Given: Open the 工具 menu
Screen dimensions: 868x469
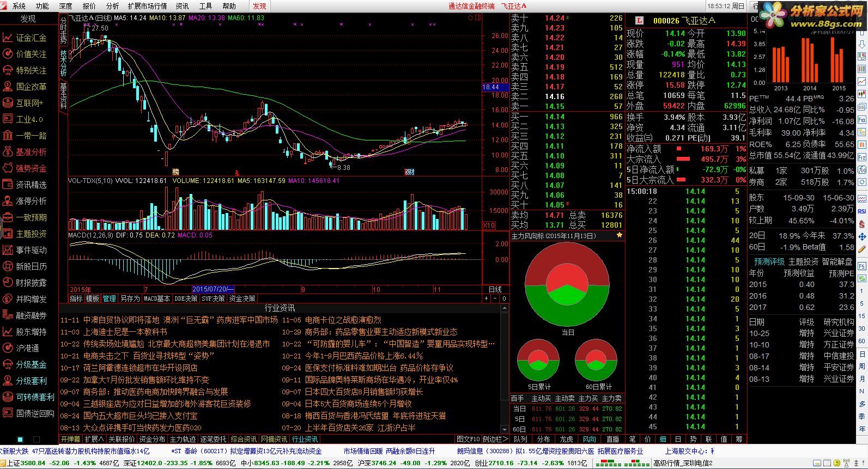Looking at the screenshot, I should [x=205, y=6].
